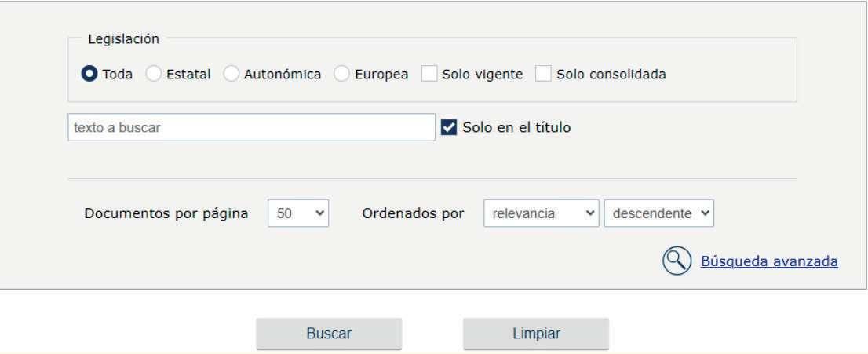
Task: Select the Toda radio button
Action: [x=90, y=74]
